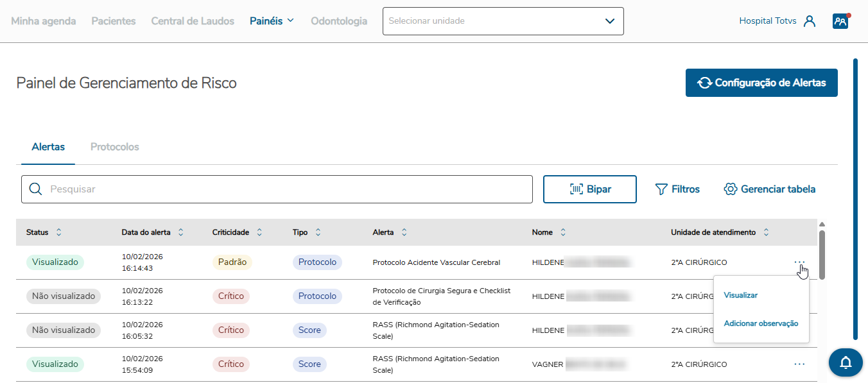Click the Bipar barcode scan button

(589, 189)
